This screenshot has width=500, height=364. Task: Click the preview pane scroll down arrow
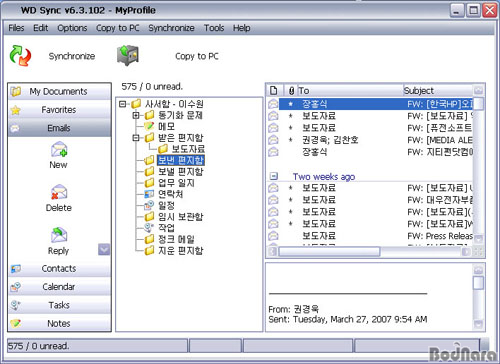click(x=478, y=324)
